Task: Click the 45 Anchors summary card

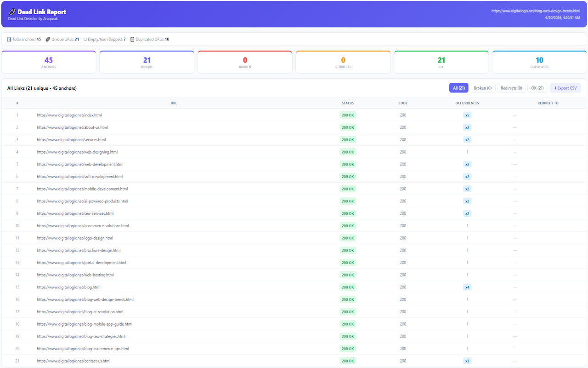Action: pos(49,62)
